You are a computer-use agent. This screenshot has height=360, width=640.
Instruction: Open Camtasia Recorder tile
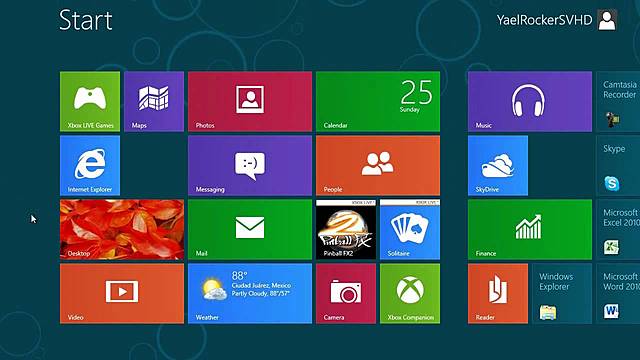[x=618, y=102]
